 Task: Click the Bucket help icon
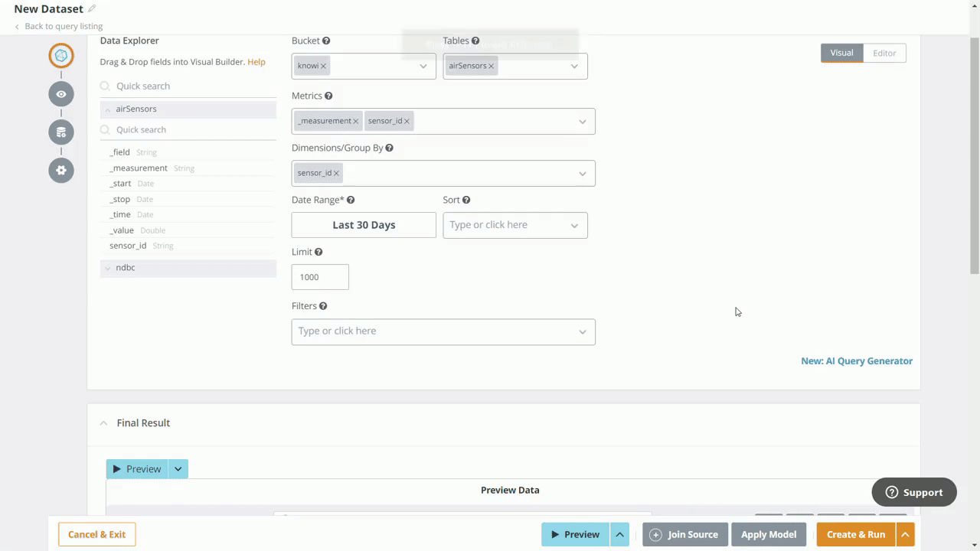325,41
